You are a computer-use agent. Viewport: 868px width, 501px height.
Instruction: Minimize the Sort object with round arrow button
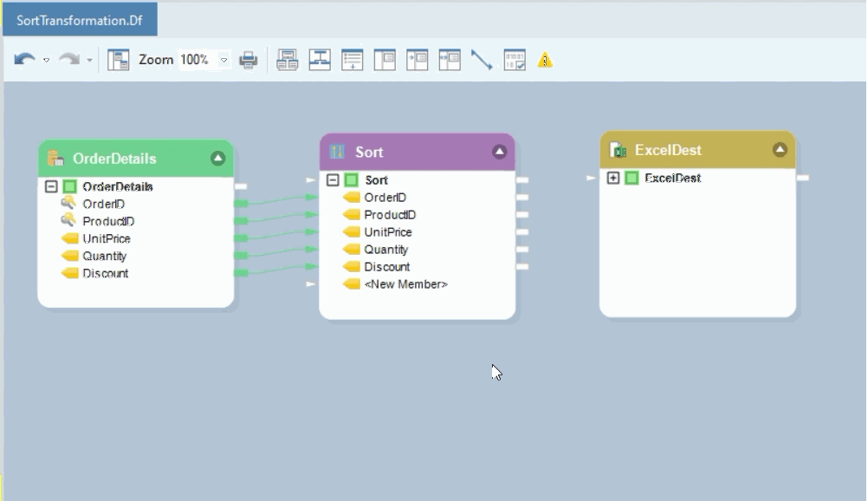tap(499, 152)
